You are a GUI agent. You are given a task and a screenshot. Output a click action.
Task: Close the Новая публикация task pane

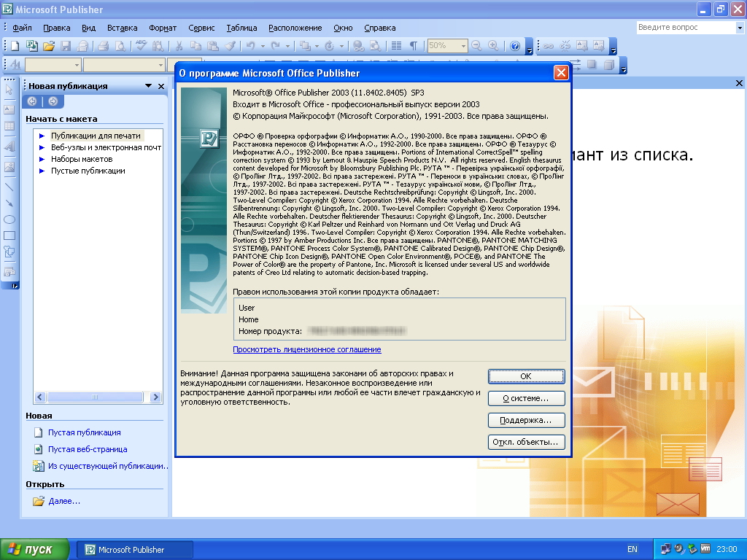click(161, 86)
